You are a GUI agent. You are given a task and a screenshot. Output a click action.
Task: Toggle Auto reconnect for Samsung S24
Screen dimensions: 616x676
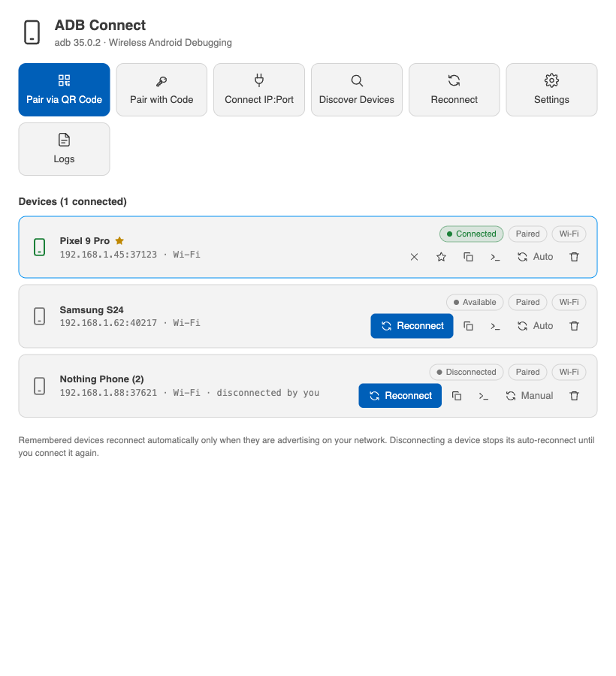coord(535,326)
